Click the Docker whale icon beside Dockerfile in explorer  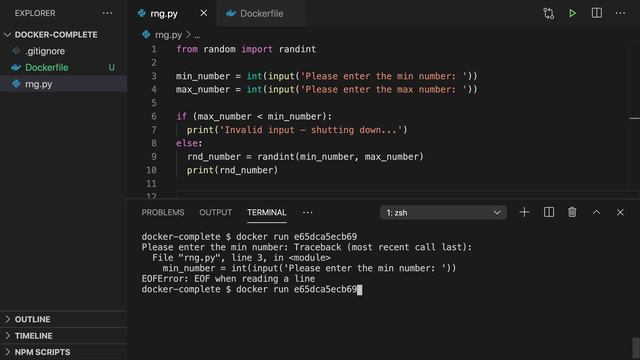16,67
